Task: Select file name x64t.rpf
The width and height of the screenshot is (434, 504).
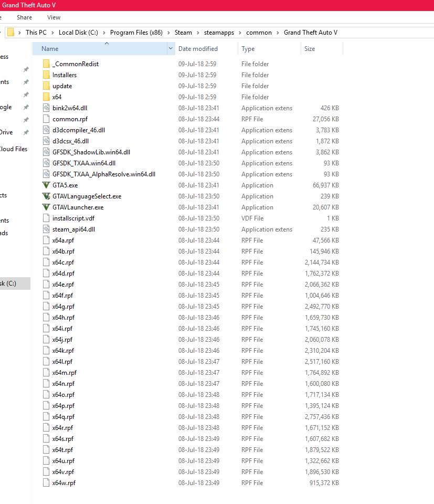Action: (x=62, y=450)
